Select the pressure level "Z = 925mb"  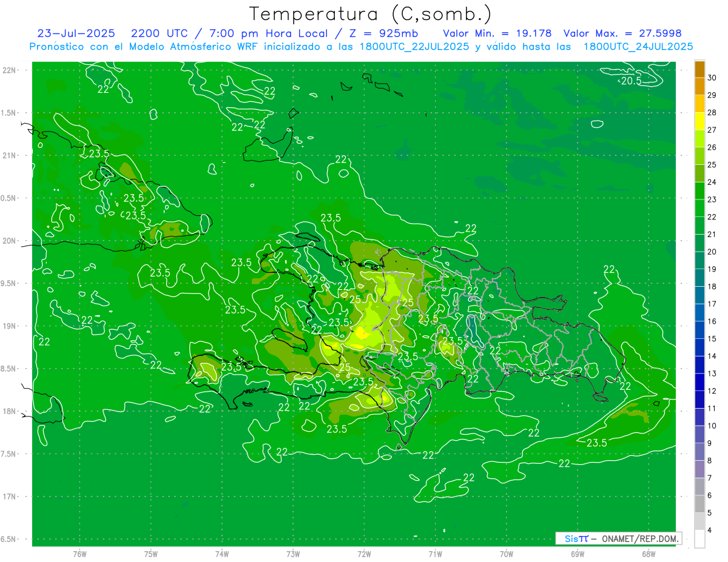384,33
